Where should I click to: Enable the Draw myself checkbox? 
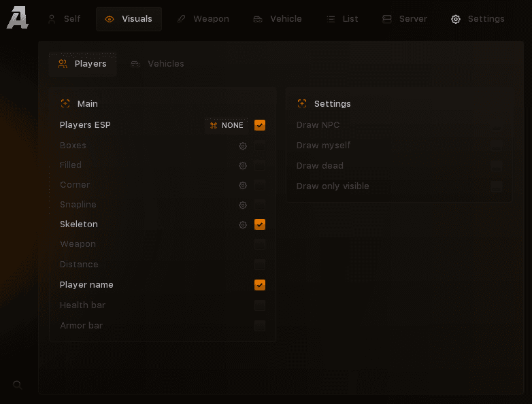click(x=497, y=146)
